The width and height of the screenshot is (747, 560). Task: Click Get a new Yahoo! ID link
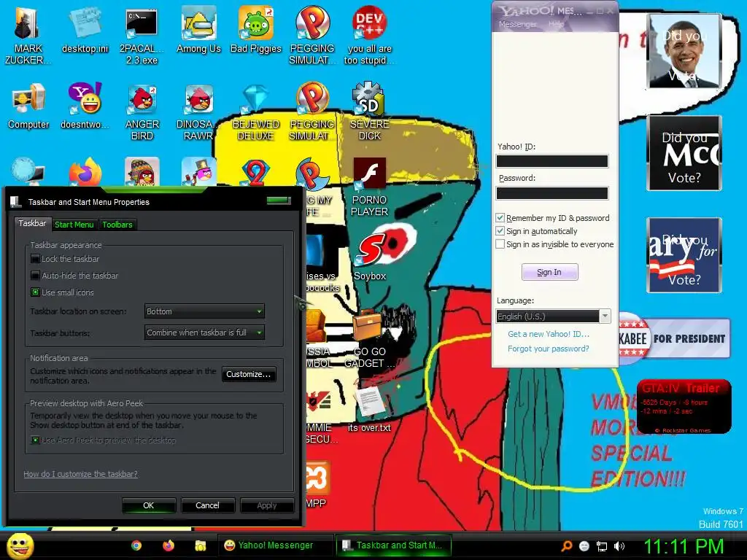[x=549, y=334]
